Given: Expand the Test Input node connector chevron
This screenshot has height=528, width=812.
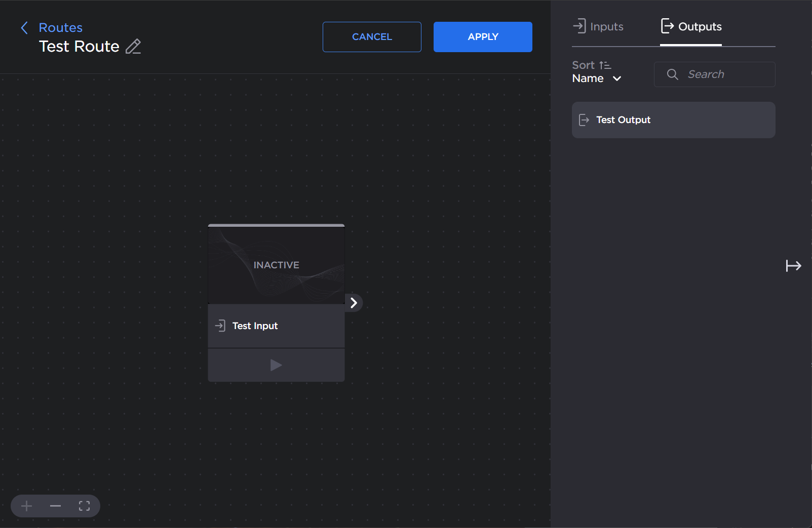Looking at the screenshot, I should tap(354, 303).
